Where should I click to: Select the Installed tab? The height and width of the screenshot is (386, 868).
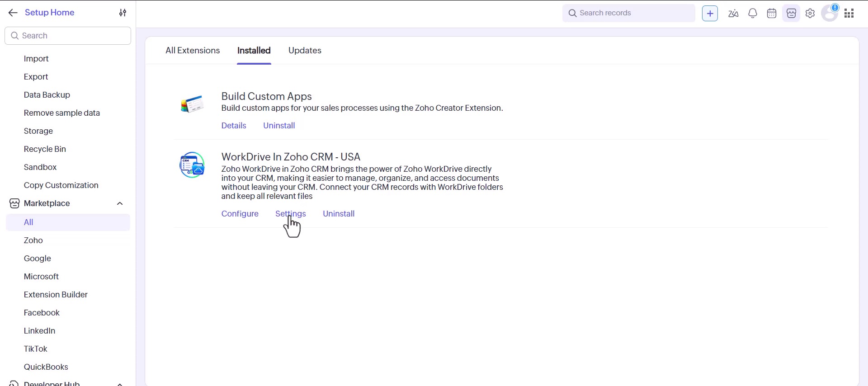click(254, 51)
